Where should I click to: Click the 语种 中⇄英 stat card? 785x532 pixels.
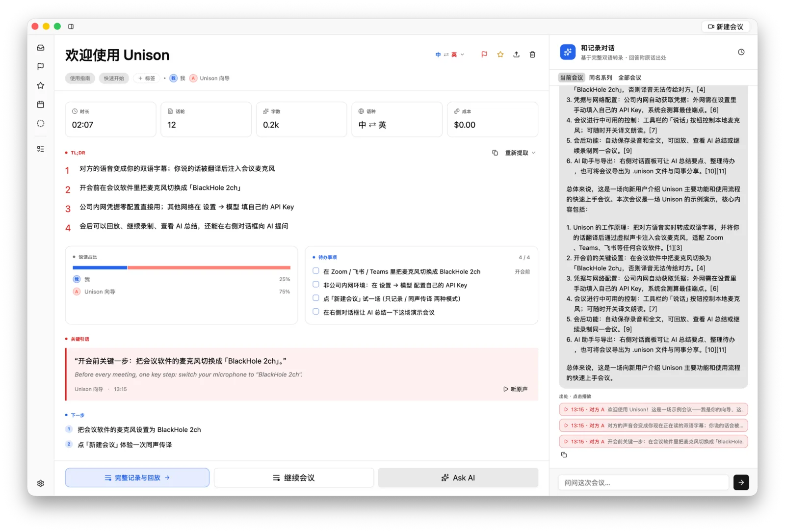tap(397, 119)
